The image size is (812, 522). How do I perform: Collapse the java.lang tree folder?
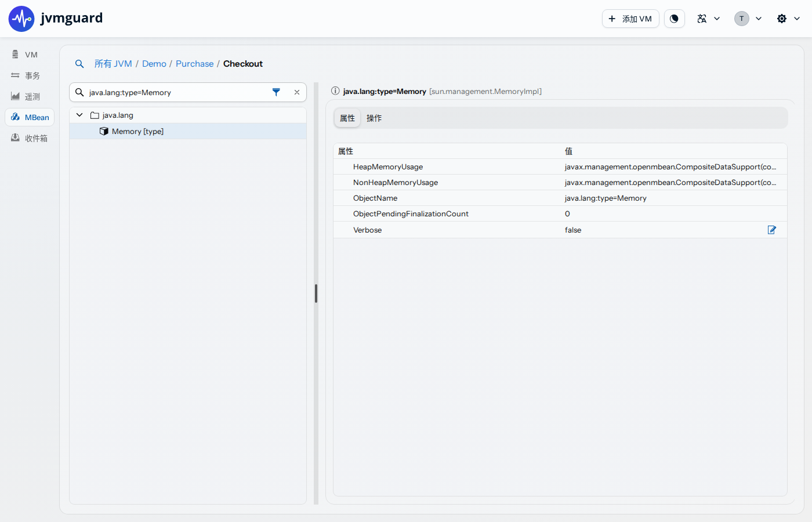pos(79,115)
